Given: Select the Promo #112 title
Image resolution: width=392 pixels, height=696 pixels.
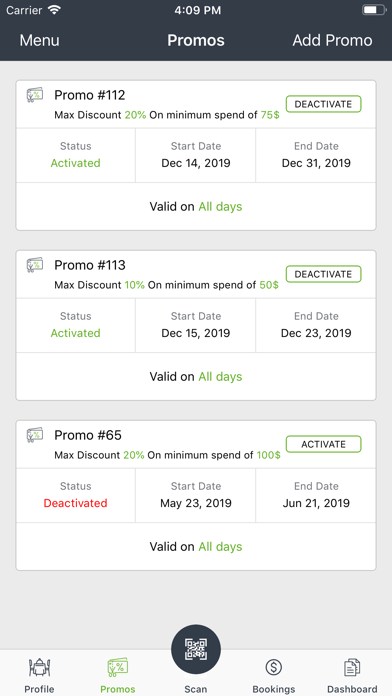Looking at the screenshot, I should [x=90, y=95].
